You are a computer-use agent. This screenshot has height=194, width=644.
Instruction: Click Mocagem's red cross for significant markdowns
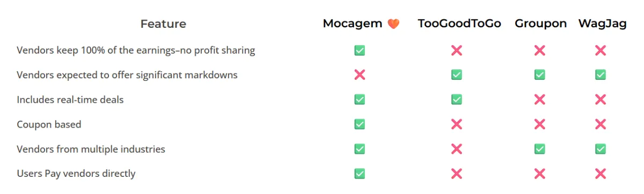(x=360, y=75)
